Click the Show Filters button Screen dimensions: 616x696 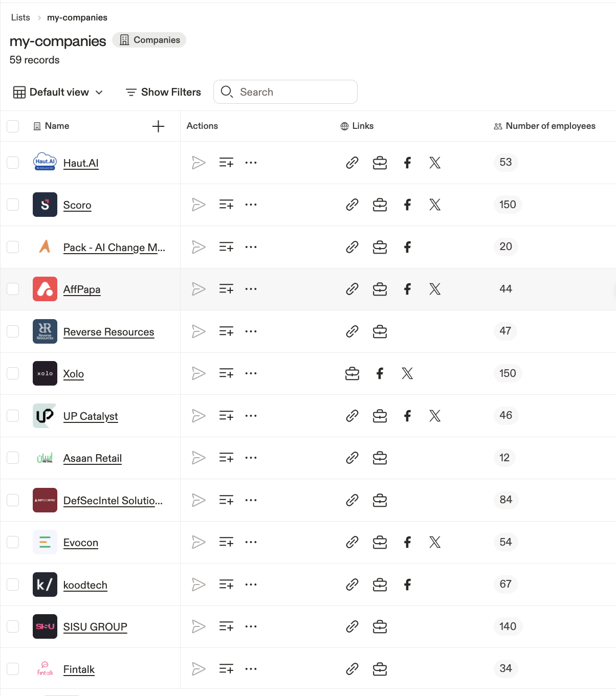coord(163,92)
